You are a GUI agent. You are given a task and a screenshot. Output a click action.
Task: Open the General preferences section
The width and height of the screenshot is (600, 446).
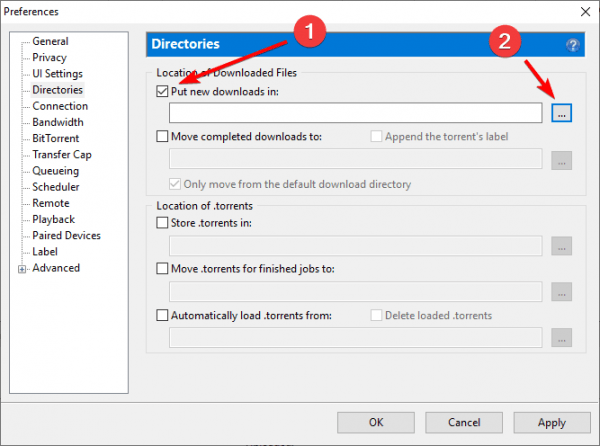pyautogui.click(x=50, y=41)
